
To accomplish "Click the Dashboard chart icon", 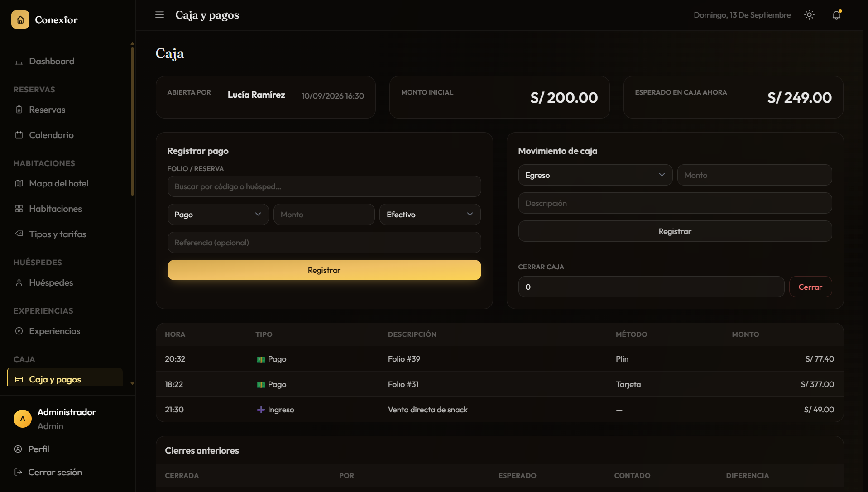I will pos(19,62).
